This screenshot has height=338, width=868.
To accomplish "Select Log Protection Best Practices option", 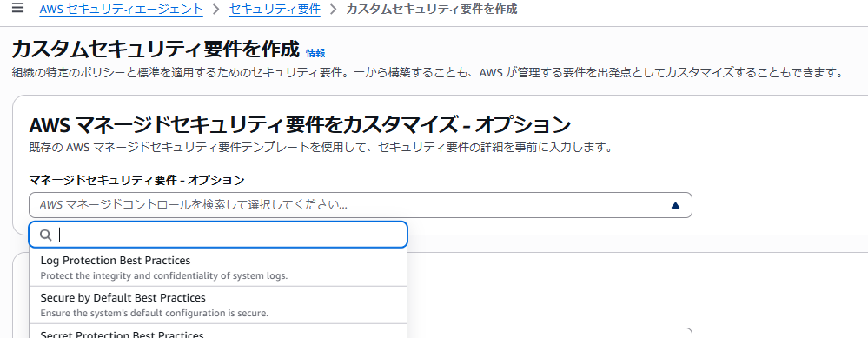I will pyautogui.click(x=218, y=268).
